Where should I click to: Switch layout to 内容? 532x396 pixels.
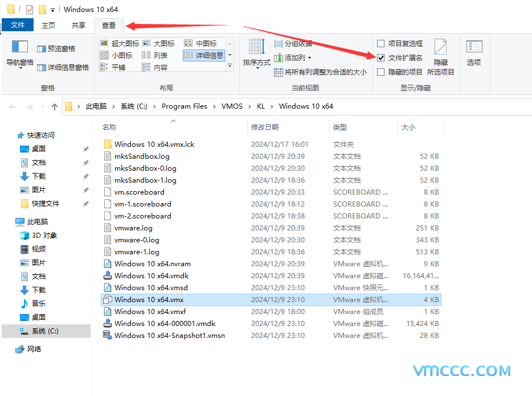[155, 67]
